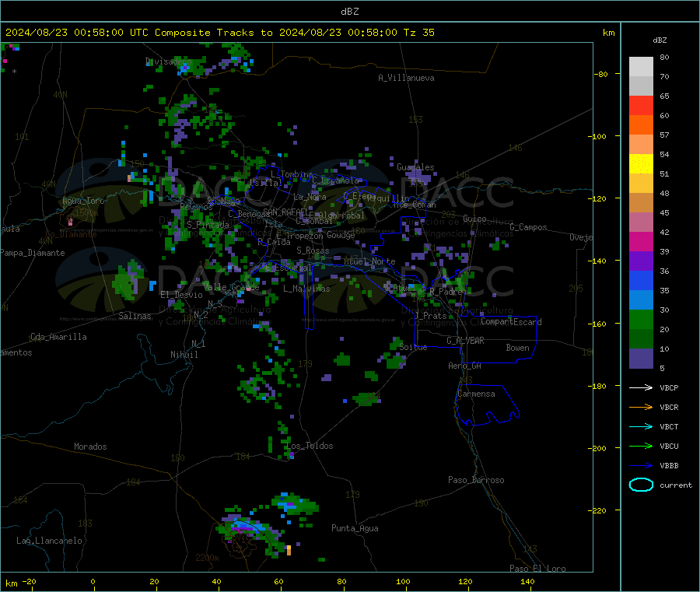
Task: Click the 'Carmensa' blue polygon outline
Action: pos(487,405)
